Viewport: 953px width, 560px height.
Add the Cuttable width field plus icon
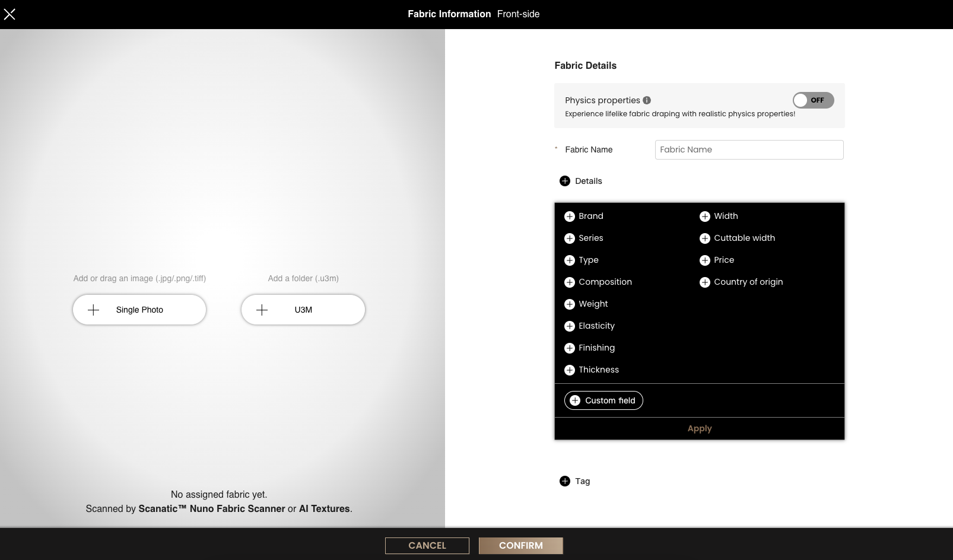coord(705,238)
